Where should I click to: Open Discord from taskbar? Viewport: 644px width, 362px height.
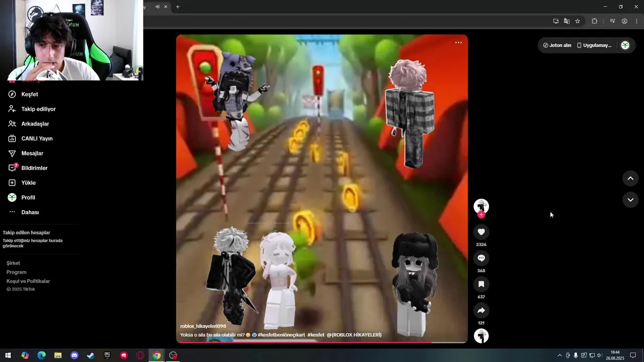pyautogui.click(x=74, y=355)
